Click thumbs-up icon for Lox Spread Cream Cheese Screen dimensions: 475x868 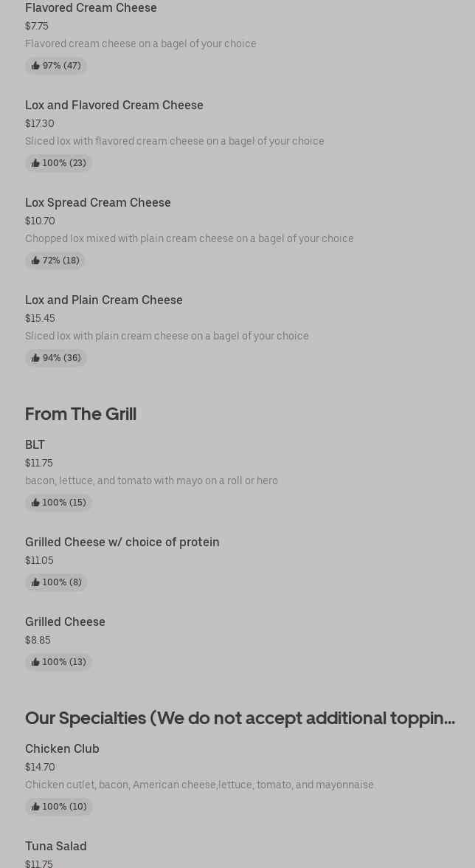tap(35, 261)
